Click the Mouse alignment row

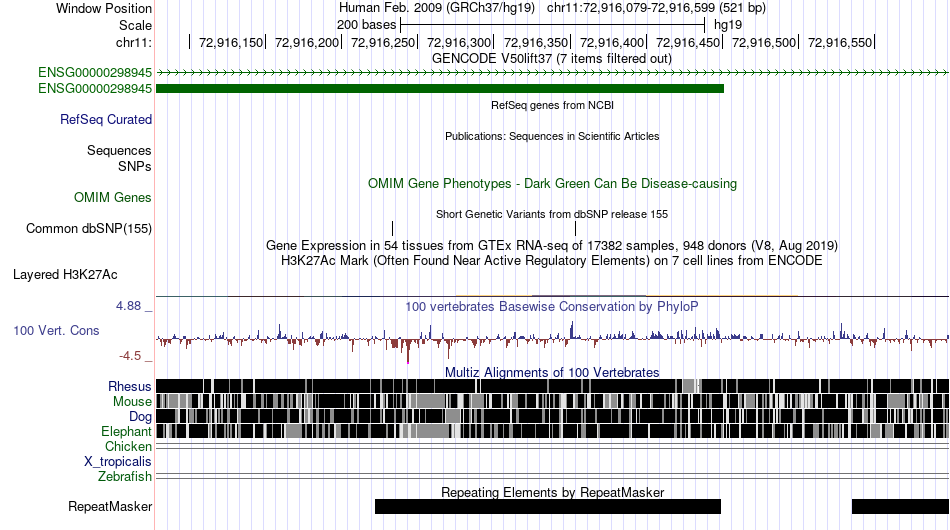[553, 401]
